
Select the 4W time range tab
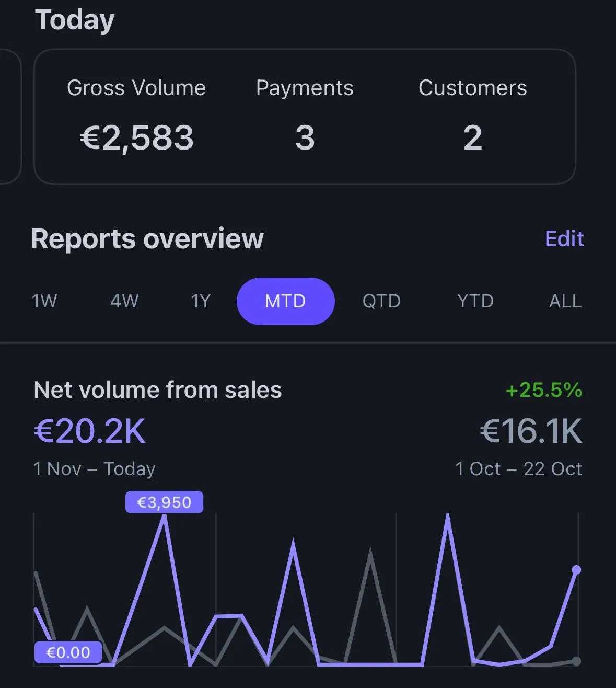(x=124, y=301)
